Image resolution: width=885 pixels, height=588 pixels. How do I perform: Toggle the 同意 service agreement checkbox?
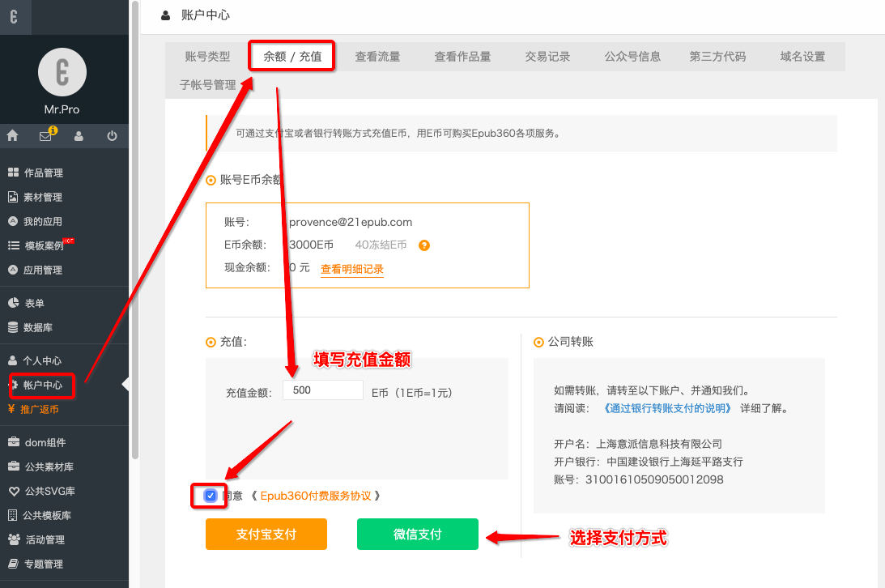click(x=211, y=495)
